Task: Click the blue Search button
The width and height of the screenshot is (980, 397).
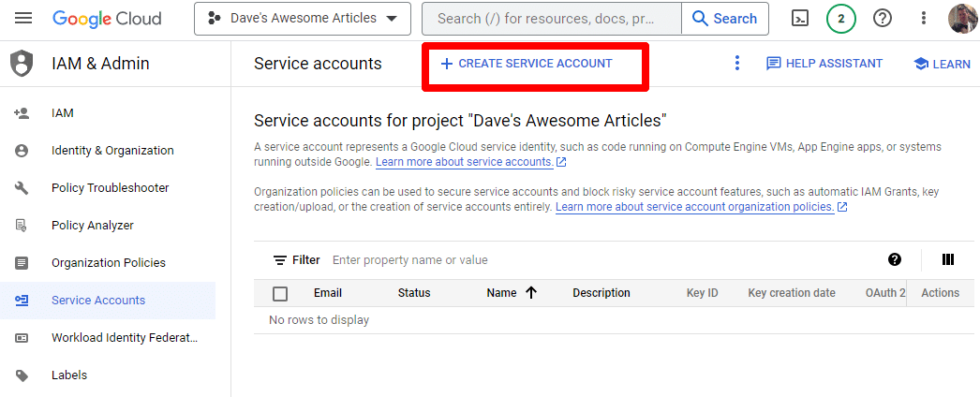Action: pyautogui.click(x=724, y=19)
